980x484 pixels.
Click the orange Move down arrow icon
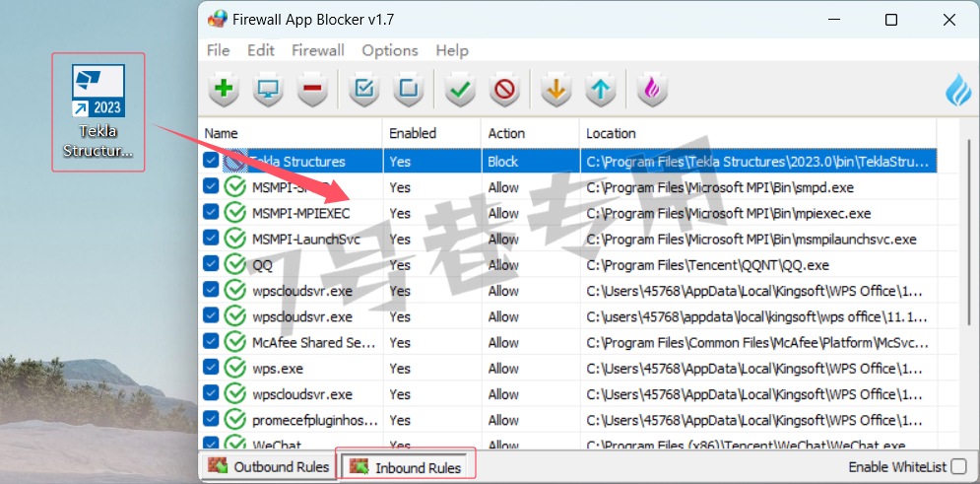[556, 90]
